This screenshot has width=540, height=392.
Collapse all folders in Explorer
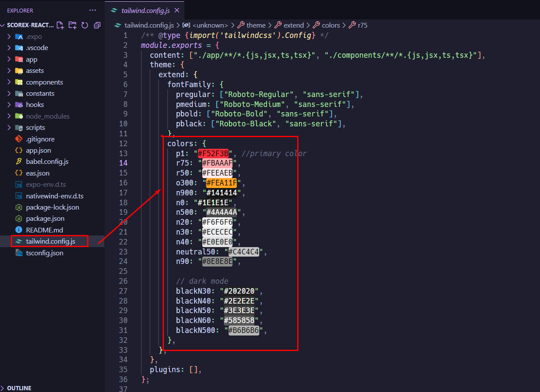pos(97,25)
